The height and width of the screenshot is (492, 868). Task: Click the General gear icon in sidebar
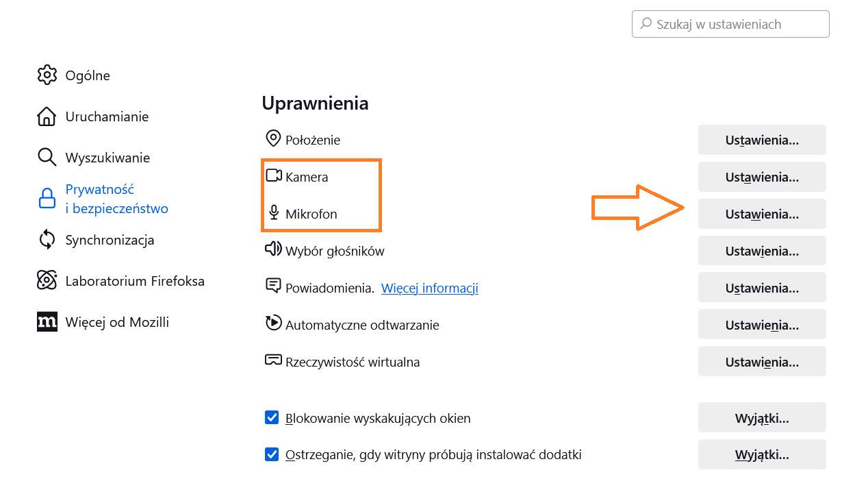point(47,75)
